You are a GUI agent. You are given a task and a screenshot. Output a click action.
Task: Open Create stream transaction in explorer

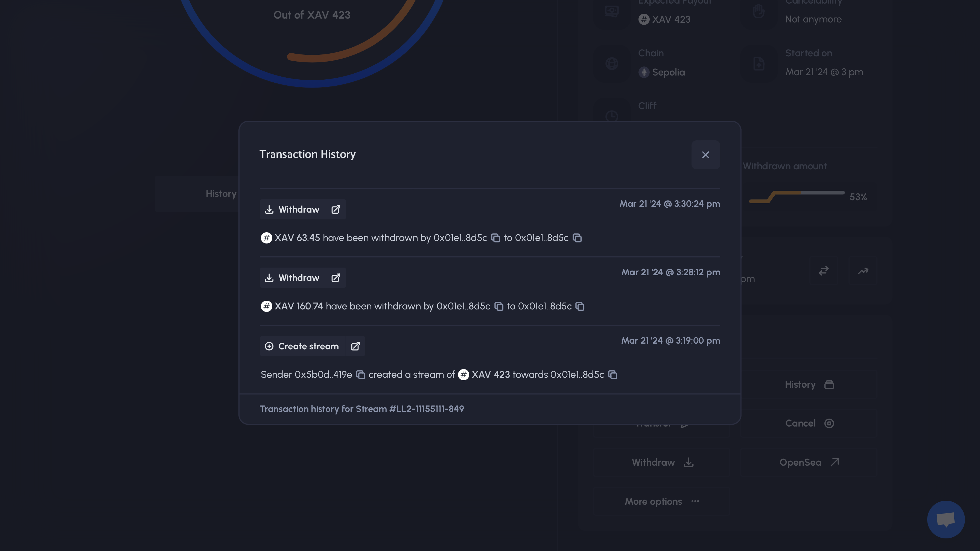click(x=355, y=346)
